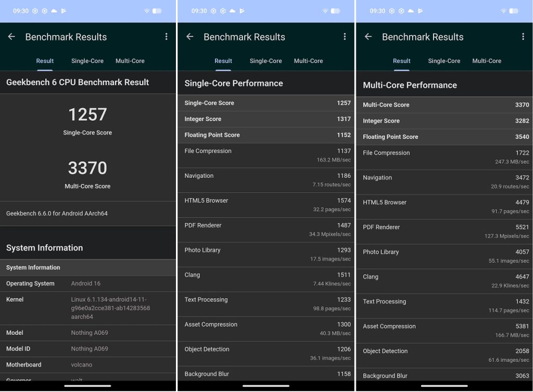Tap cloud status icon above Single-Core Performance screen

click(x=233, y=11)
